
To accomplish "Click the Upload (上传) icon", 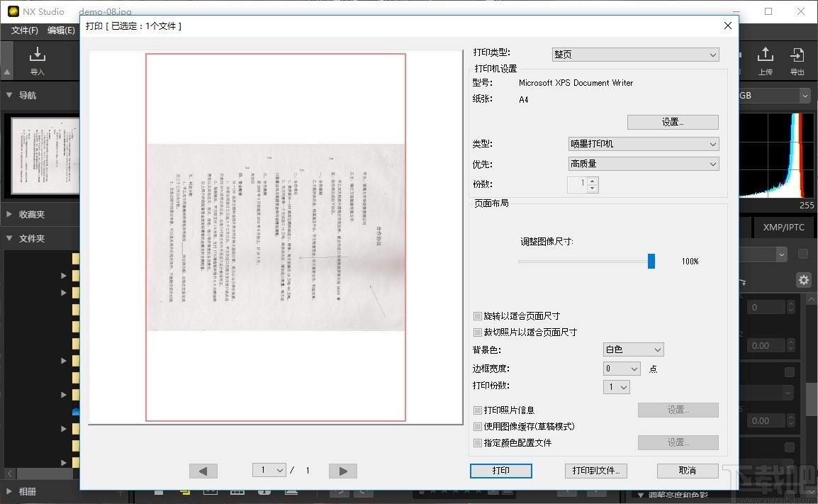I will [765, 60].
